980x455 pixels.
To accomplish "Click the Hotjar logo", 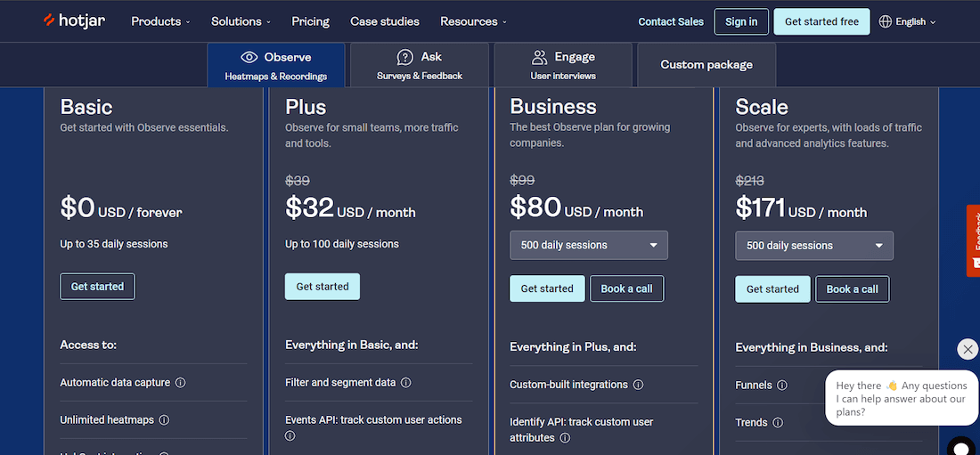I will click(74, 20).
